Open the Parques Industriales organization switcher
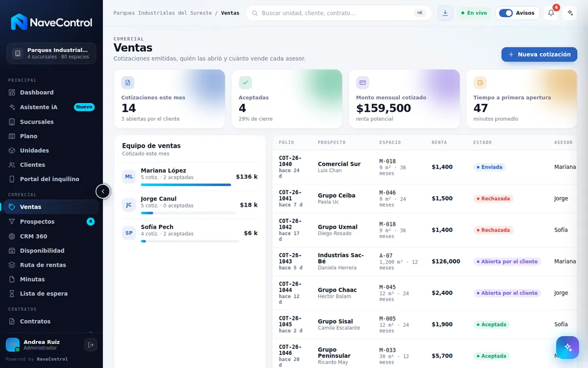The image size is (588, 368). point(51,53)
